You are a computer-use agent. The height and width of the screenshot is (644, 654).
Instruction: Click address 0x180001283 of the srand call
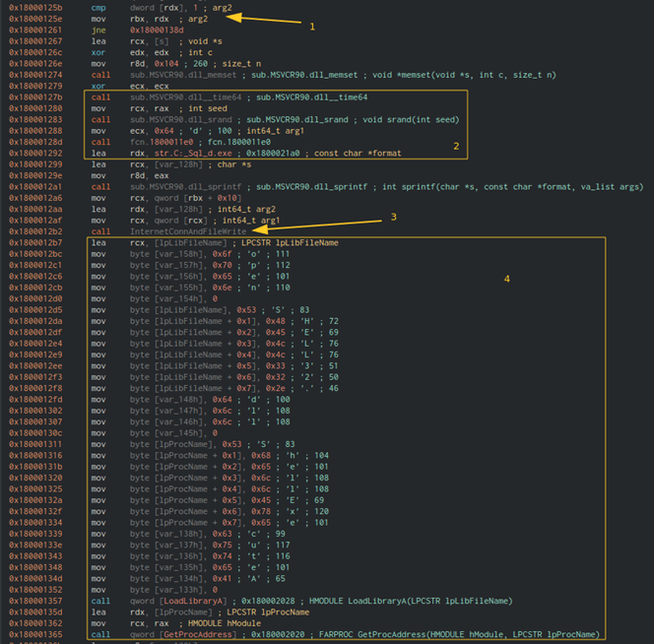click(x=35, y=120)
